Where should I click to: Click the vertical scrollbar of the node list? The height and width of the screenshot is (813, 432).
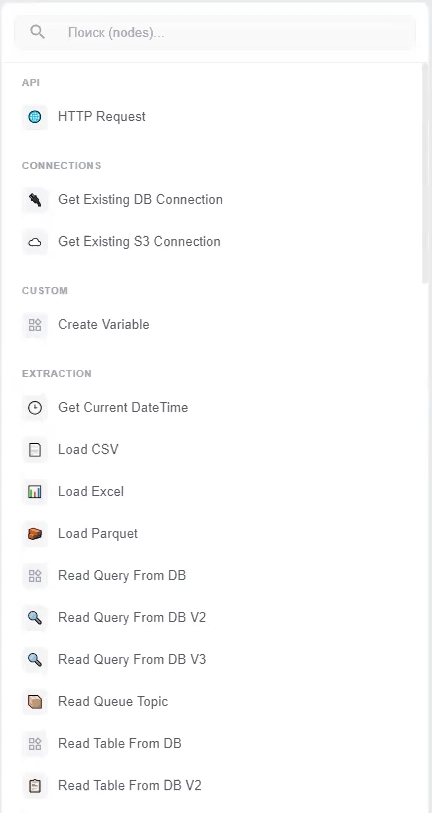tap(425, 174)
